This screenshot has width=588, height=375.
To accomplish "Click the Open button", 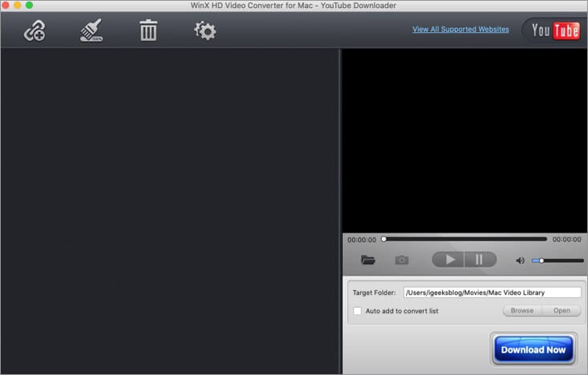I will (562, 311).
